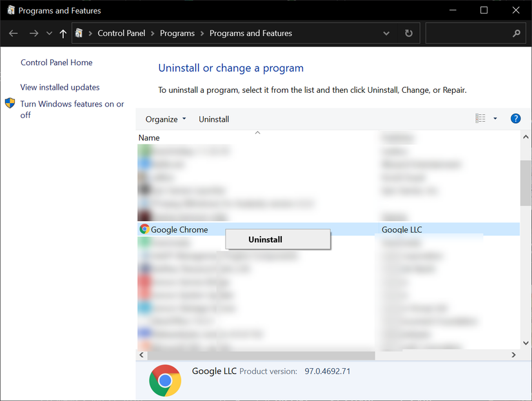532x401 pixels.
Task: Refresh the Programs and Features view
Action: tap(408, 34)
